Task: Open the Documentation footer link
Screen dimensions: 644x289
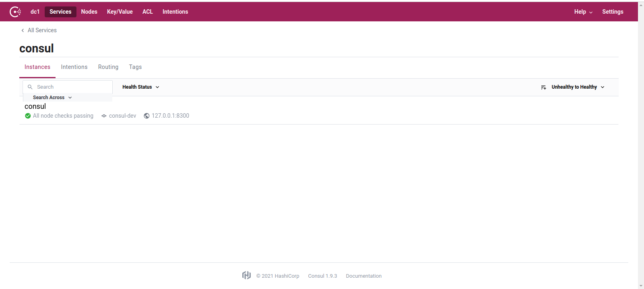Action: (364, 276)
